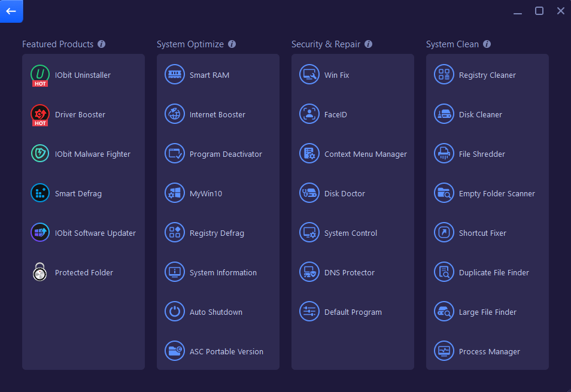
Task: Open the File Shredder icon
Action: (x=444, y=154)
